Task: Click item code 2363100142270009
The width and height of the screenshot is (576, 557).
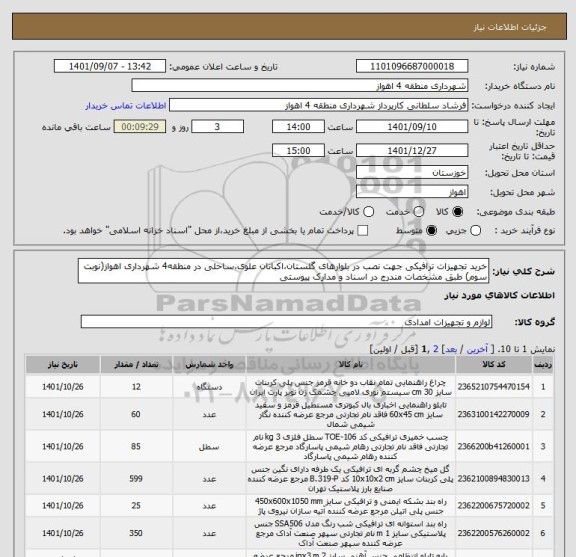Action: (494, 414)
